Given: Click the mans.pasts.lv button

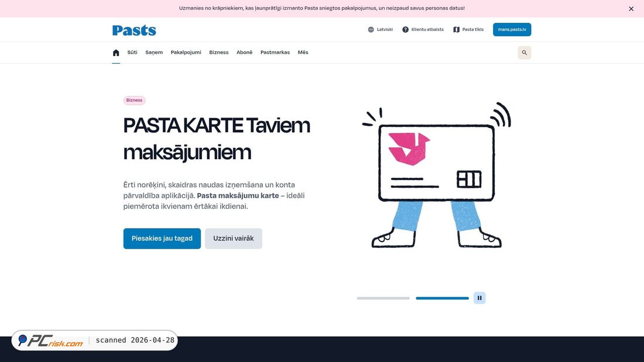Looking at the screenshot, I should [512, 30].
